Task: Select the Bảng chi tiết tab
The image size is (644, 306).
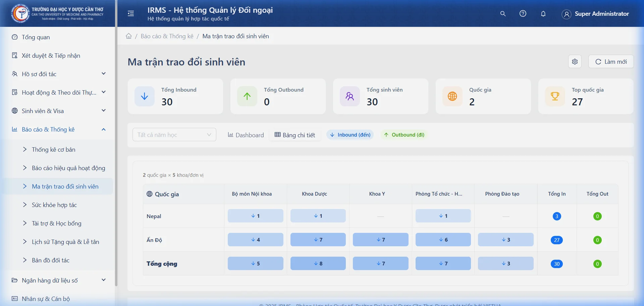Action: pyautogui.click(x=295, y=135)
